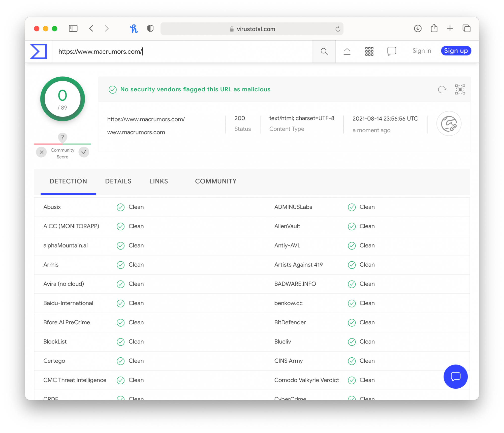504x433 pixels.
Task: Click the upload file icon
Action: point(347,51)
